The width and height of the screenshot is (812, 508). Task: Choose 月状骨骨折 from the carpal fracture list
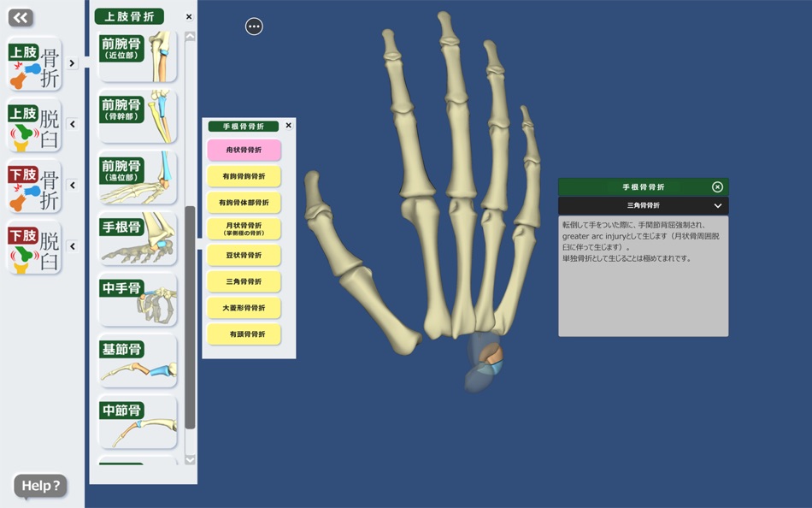pos(244,229)
